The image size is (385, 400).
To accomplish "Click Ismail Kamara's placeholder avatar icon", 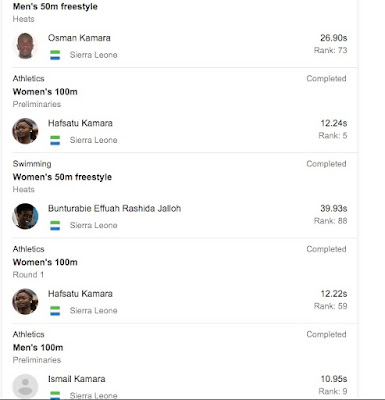I will tap(25, 387).
